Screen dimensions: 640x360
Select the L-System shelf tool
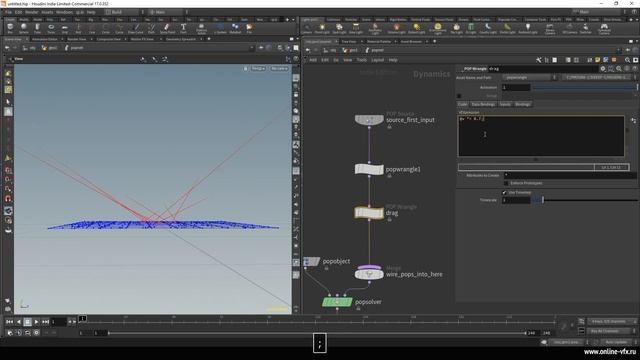pos(220,28)
